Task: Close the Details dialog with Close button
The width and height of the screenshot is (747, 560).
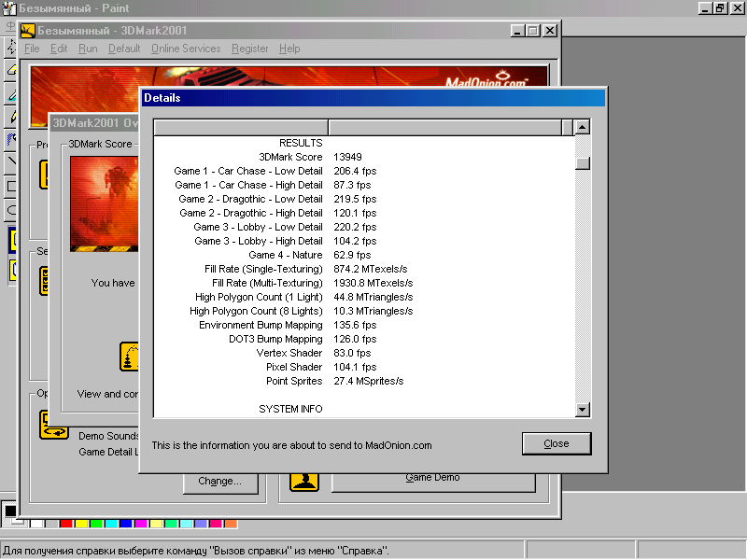Action: (x=557, y=444)
